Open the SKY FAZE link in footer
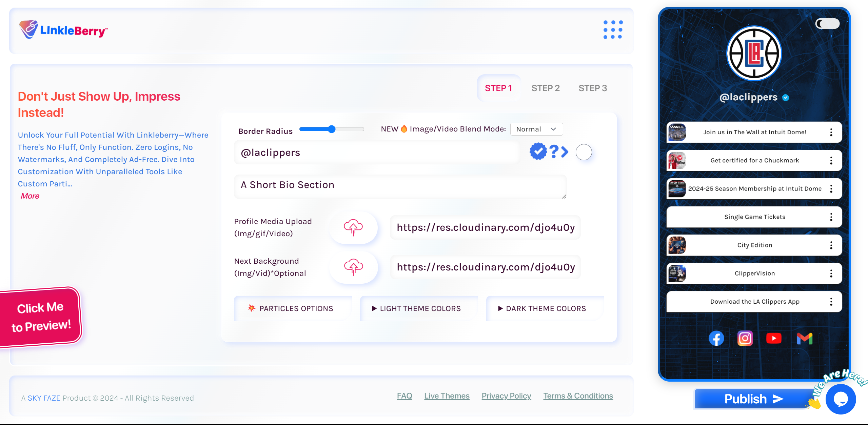 point(44,398)
